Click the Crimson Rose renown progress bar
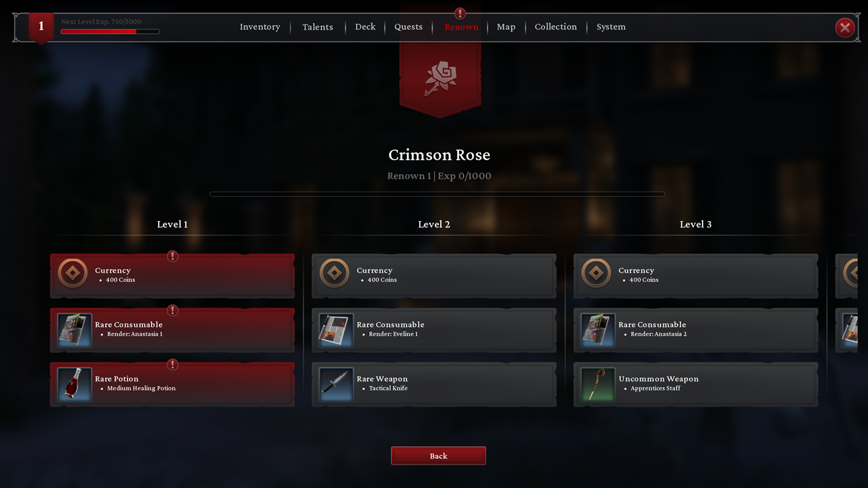Screen dimensions: 868x488 tap(437, 194)
